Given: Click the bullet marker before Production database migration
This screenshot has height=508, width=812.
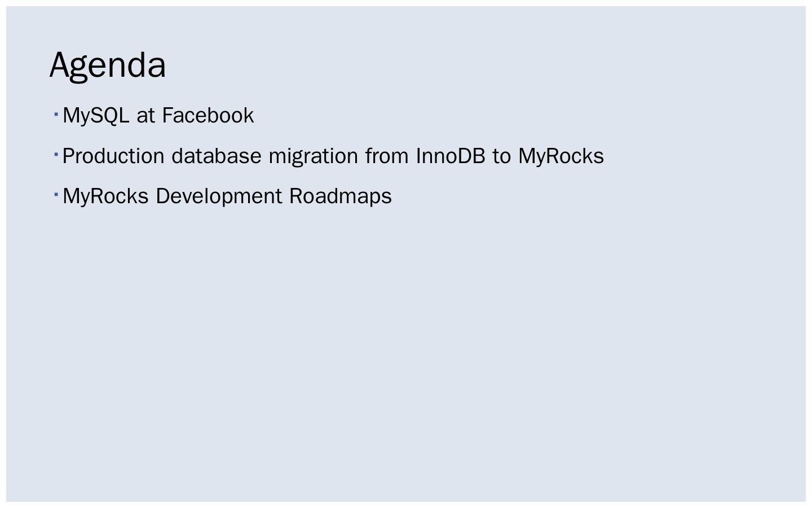Looking at the screenshot, I should click(x=56, y=155).
